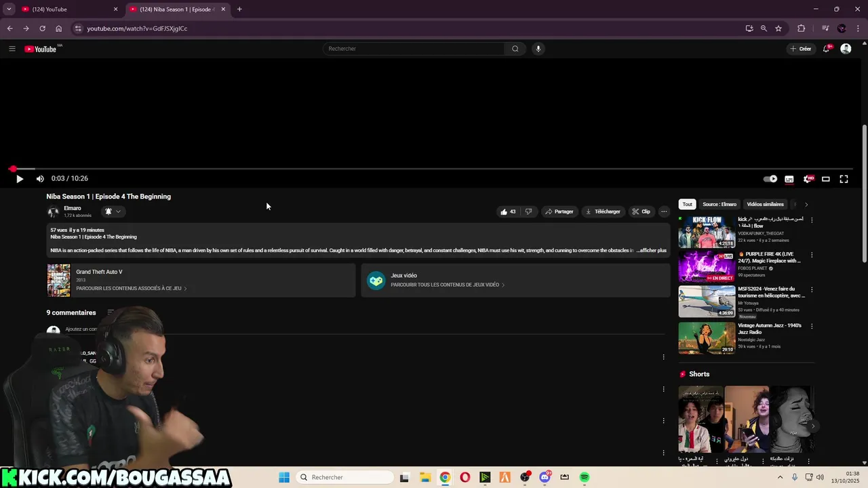The width and height of the screenshot is (868, 488).
Task: Like the video thumbs up 43
Action: pos(508,211)
